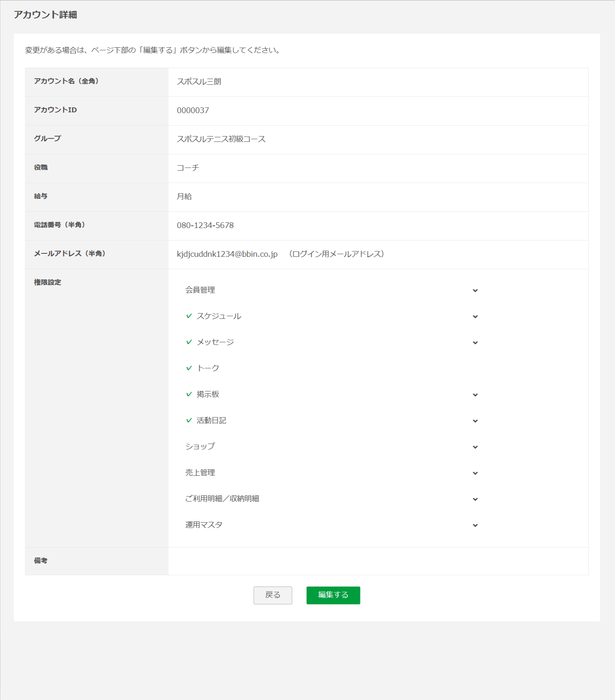Expand the 売上管理 chevron
Viewport: 615px width, 700px height.
pyautogui.click(x=475, y=473)
